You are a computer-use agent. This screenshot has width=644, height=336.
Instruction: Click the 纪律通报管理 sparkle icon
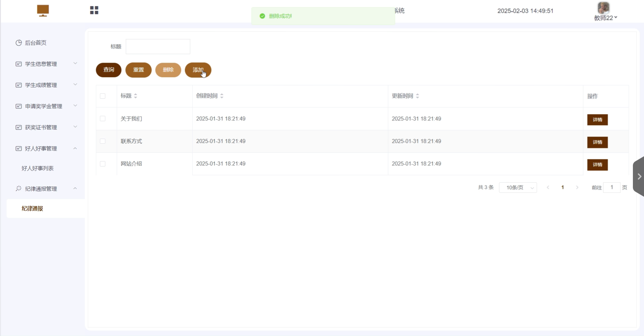(x=19, y=189)
